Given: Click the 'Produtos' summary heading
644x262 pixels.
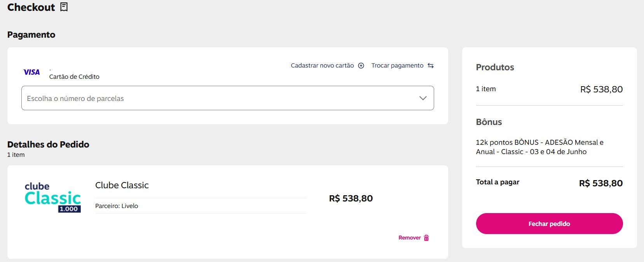Looking at the screenshot, I should (x=495, y=67).
